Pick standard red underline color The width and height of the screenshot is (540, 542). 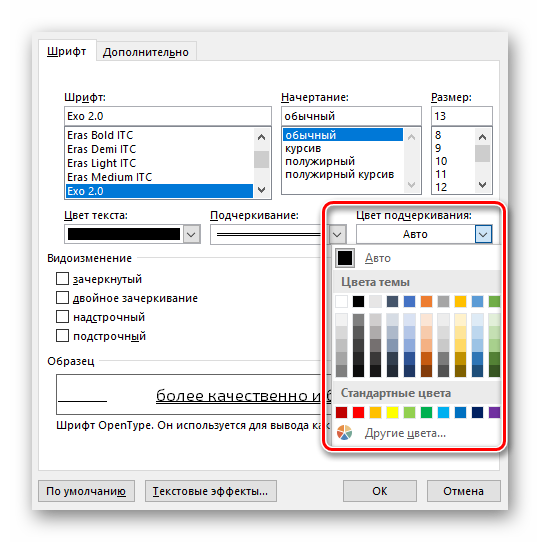[358, 412]
